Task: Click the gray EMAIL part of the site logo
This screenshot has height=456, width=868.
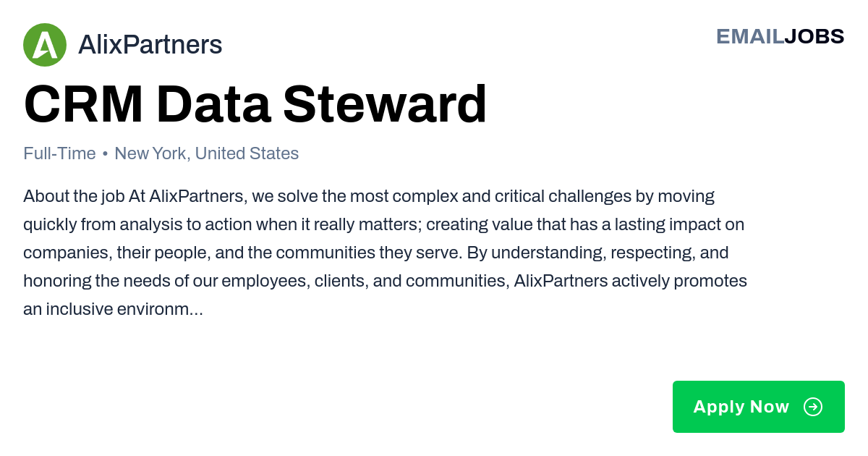Action: pyautogui.click(x=750, y=36)
